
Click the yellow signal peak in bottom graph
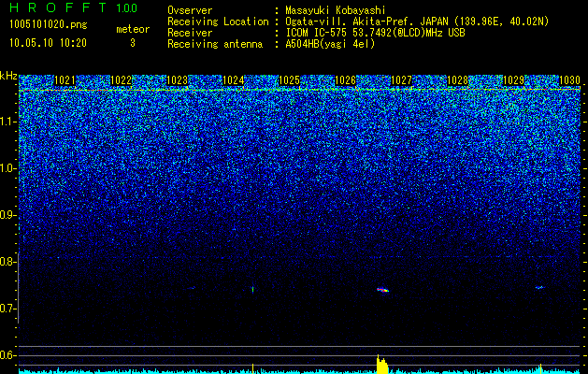tap(381, 365)
